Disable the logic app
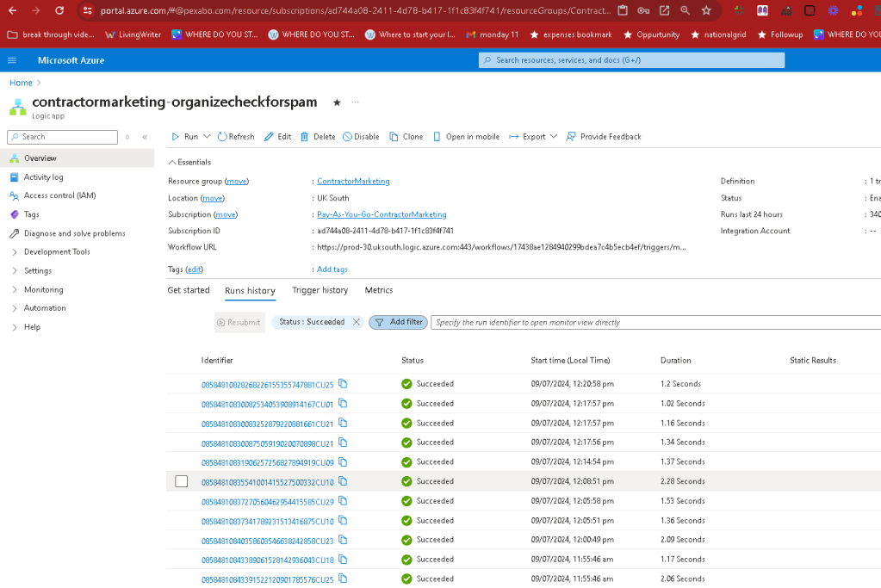This screenshot has width=881, height=588. coord(361,137)
